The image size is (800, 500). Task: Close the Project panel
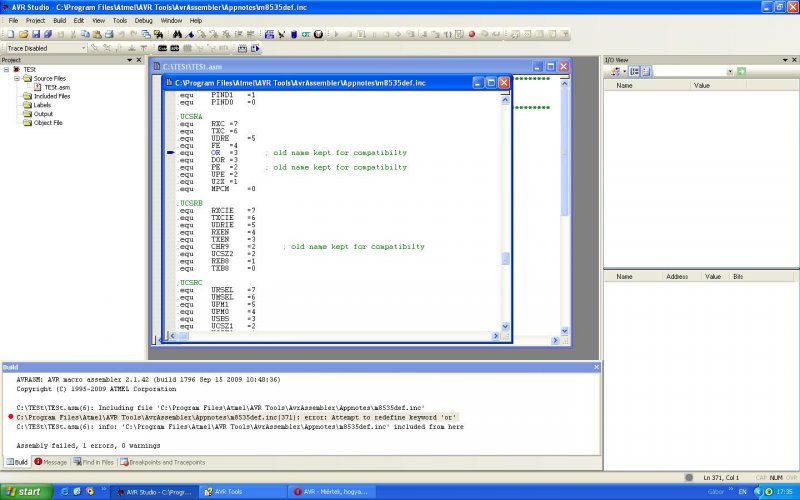point(139,60)
